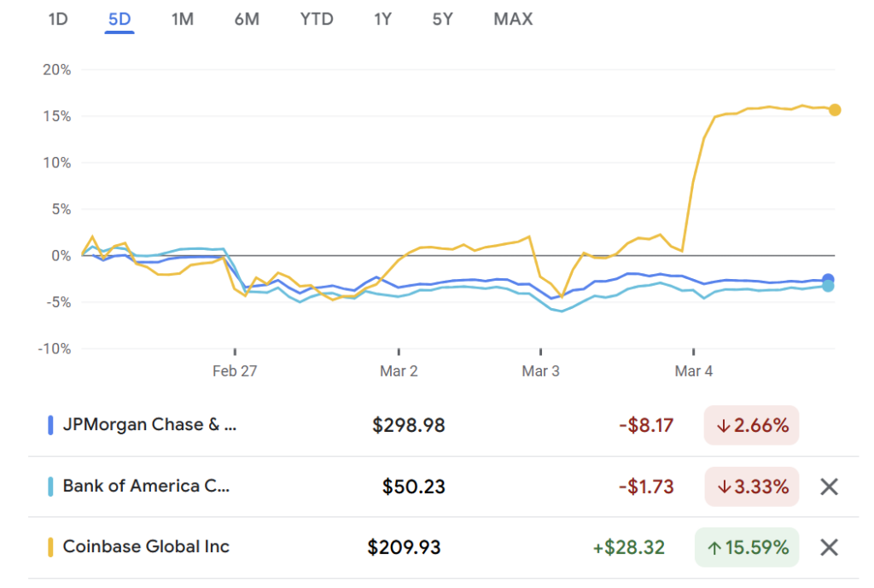Open JPMorgan Chase & Co stock link
This screenshot has height=588, width=874.
[149, 425]
